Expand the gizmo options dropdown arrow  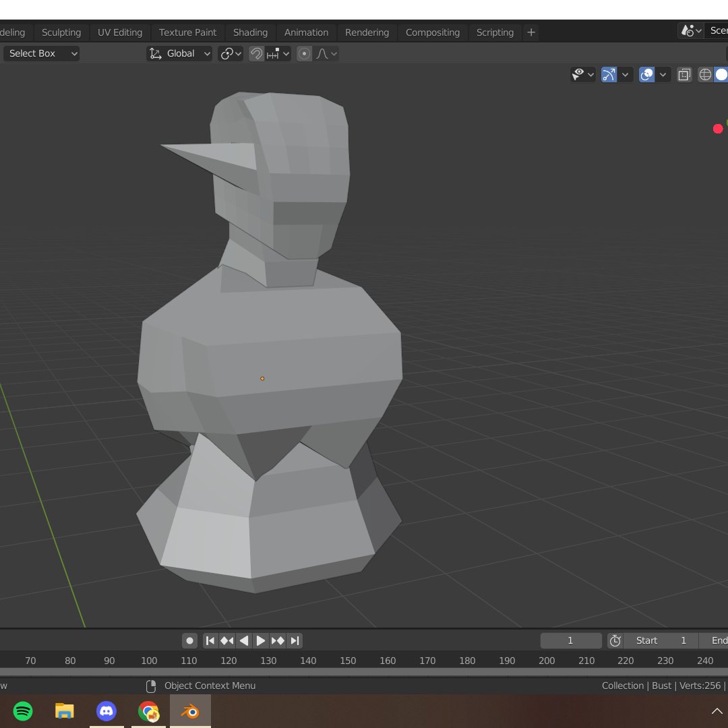pos(625,74)
